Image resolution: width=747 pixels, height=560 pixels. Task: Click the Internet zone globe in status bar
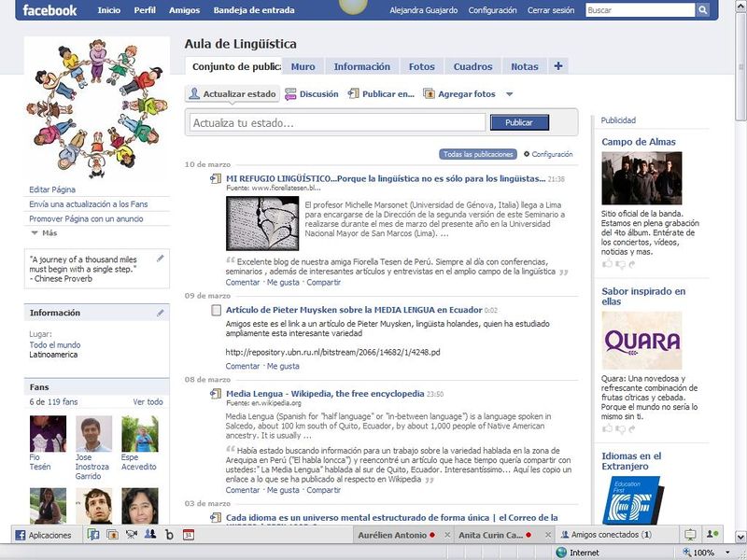(x=561, y=553)
